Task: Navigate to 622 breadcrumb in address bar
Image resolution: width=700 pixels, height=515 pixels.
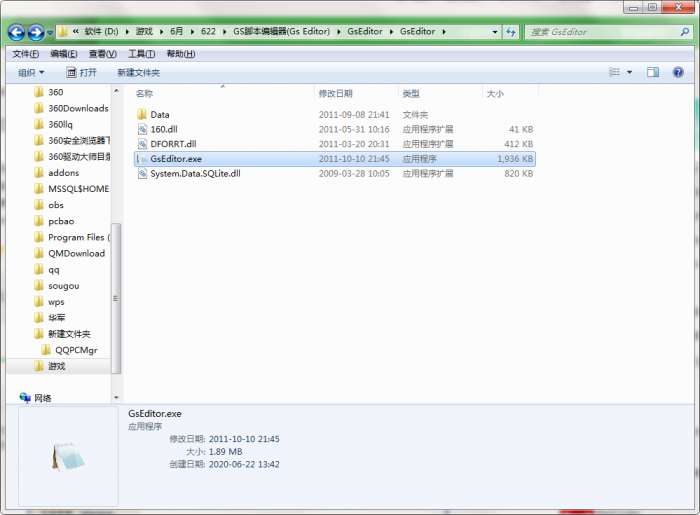Action: 208,32
